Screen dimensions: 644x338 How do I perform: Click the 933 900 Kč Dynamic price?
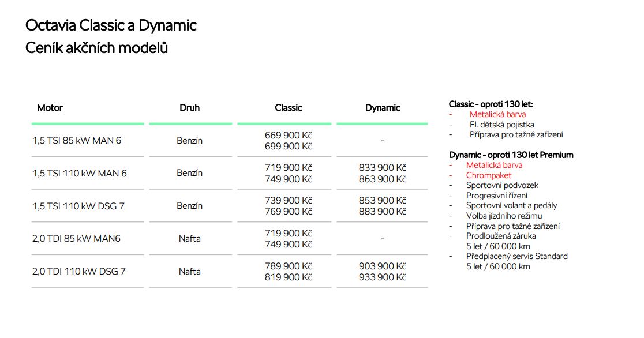(x=382, y=277)
